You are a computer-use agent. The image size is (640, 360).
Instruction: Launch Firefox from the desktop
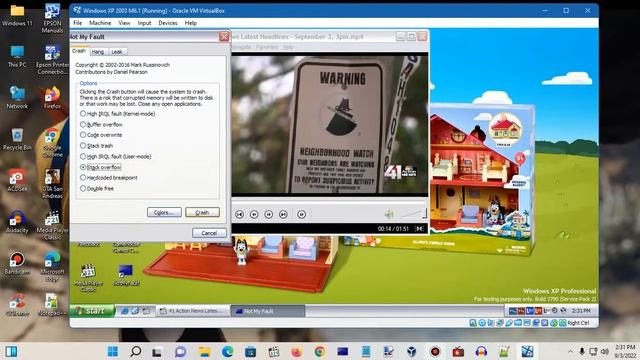[x=52, y=98]
